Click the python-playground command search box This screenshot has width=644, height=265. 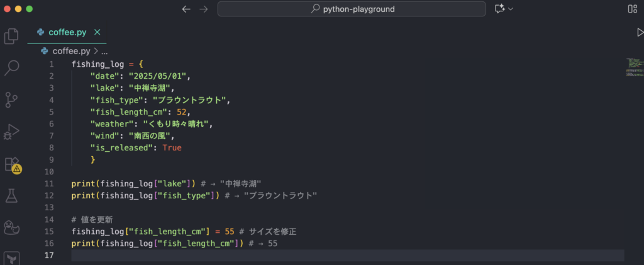[x=352, y=9]
